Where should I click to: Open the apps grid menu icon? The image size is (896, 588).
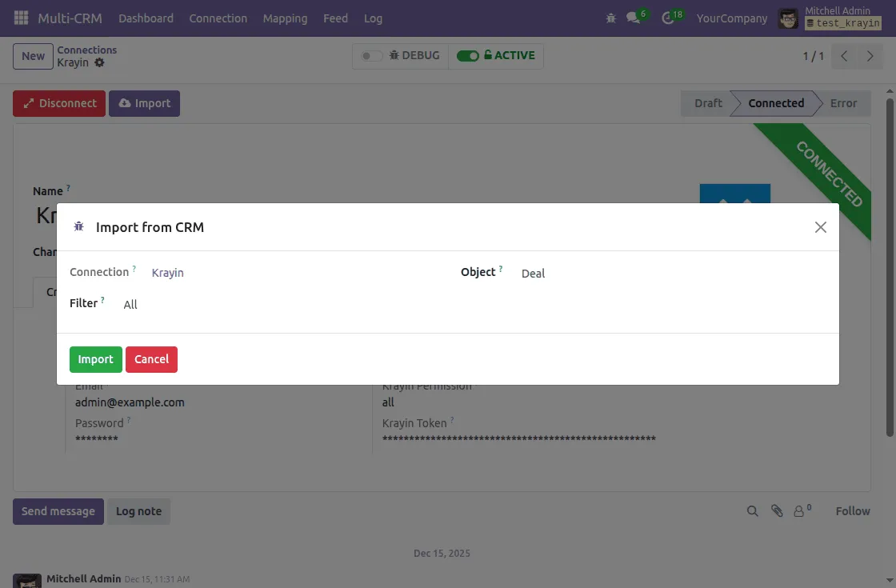point(21,18)
